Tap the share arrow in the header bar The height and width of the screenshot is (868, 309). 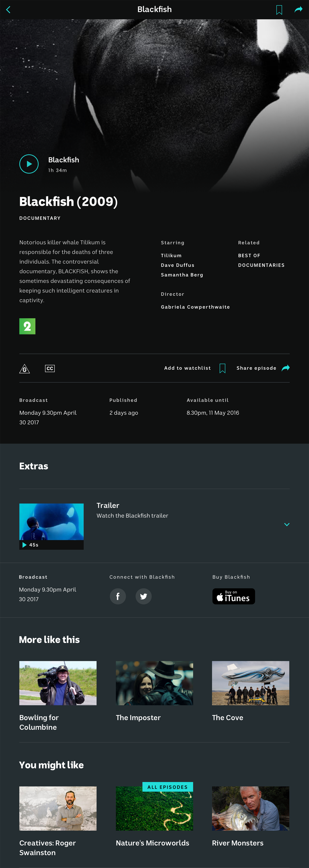298,9
